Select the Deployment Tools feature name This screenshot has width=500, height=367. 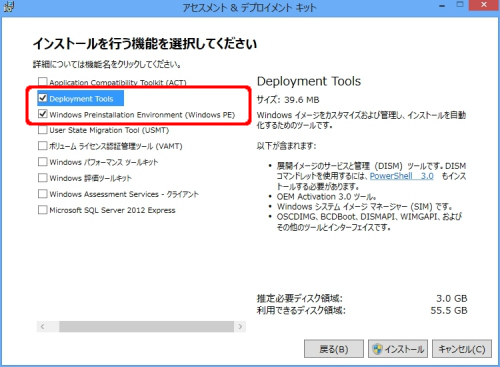pos(81,99)
